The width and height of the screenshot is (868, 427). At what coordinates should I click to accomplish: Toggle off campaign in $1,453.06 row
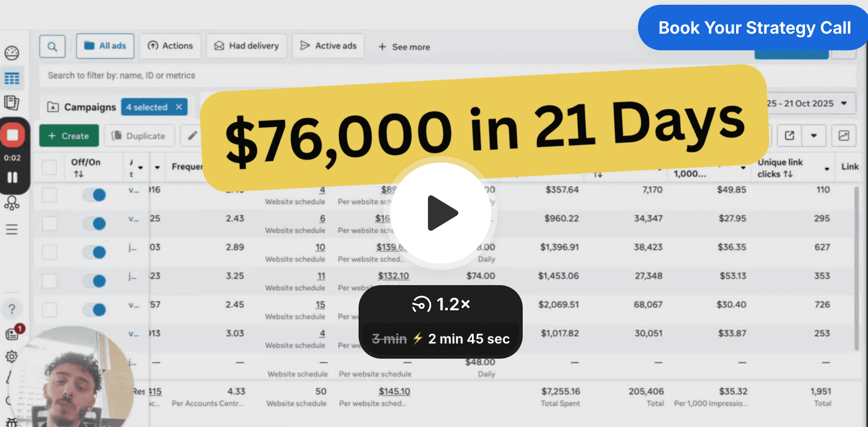click(x=94, y=281)
